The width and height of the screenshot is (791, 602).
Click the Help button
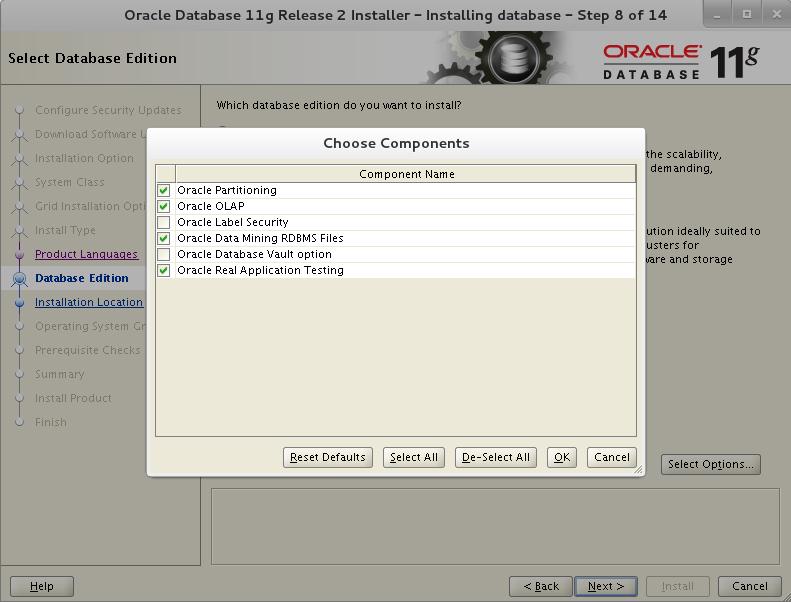(42, 586)
